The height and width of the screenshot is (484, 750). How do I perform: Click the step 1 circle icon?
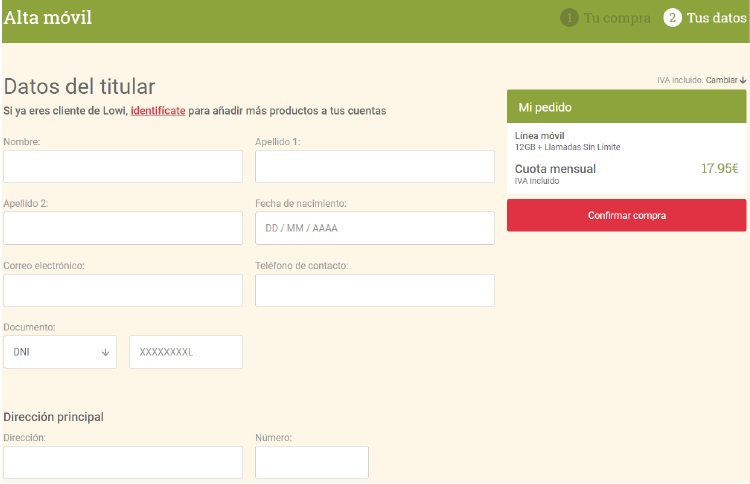[x=569, y=18]
